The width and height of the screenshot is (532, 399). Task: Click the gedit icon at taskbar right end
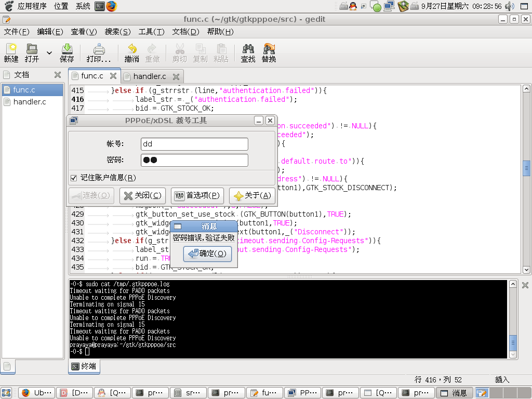click(482, 393)
